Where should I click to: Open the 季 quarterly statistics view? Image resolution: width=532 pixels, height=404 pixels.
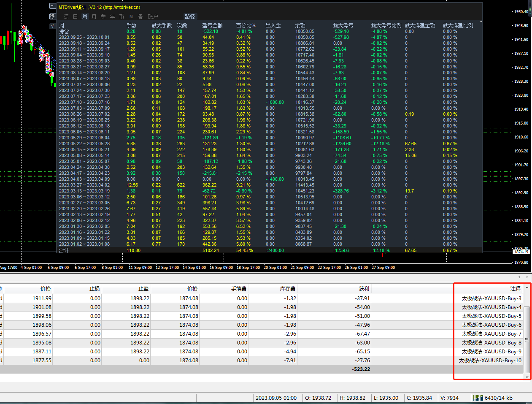[103, 16]
